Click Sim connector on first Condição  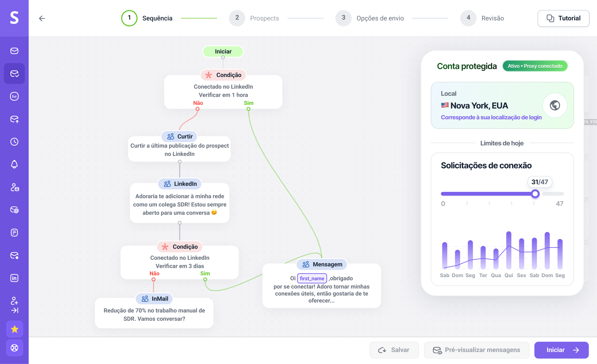tap(248, 109)
